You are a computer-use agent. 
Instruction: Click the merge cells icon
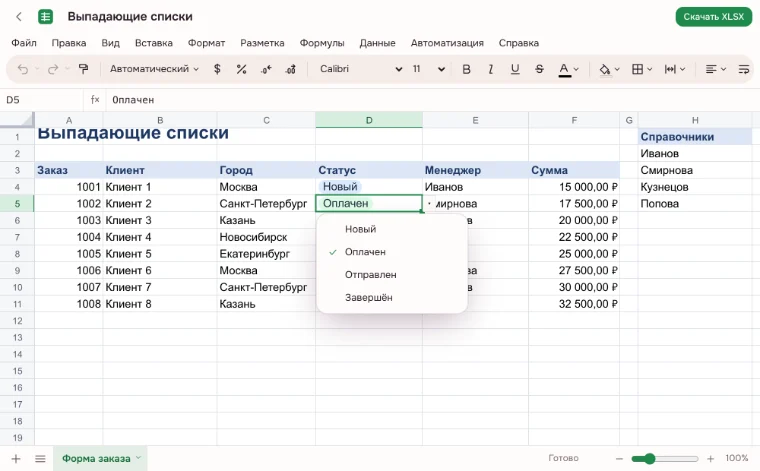click(x=670, y=69)
